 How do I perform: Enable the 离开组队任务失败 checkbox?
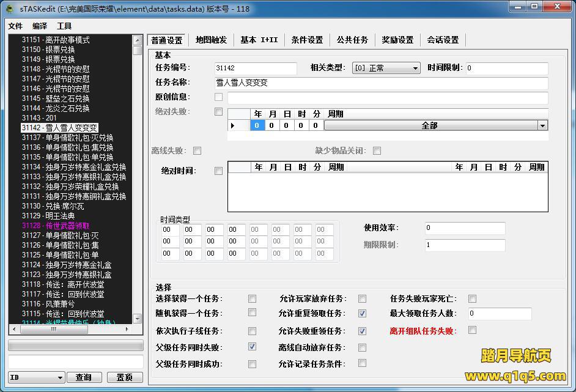coord(472,330)
